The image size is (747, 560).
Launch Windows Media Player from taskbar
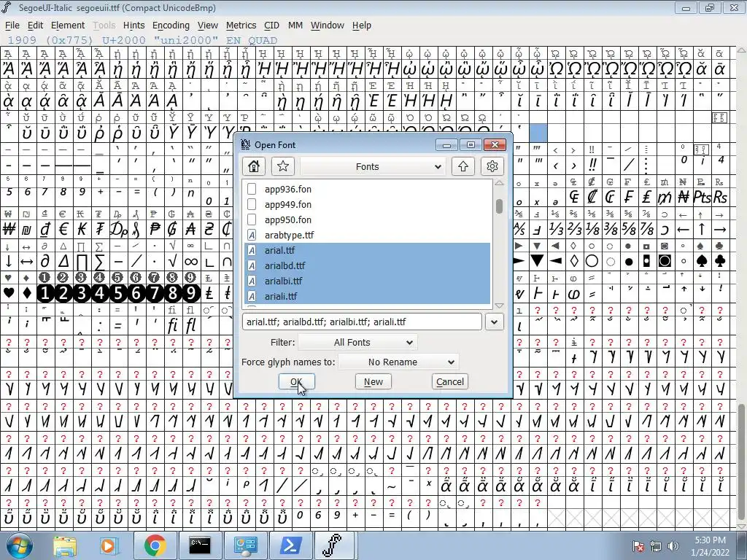click(x=108, y=545)
